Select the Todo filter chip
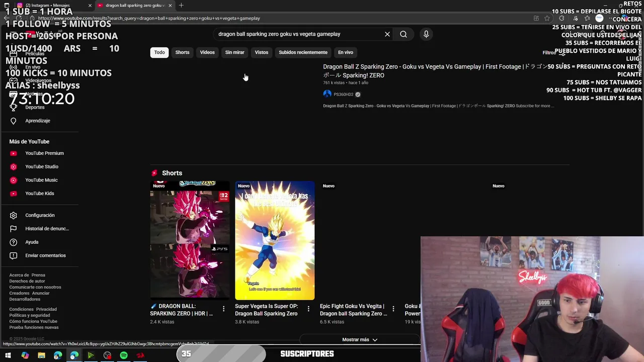This screenshot has width=644, height=362. click(x=159, y=52)
